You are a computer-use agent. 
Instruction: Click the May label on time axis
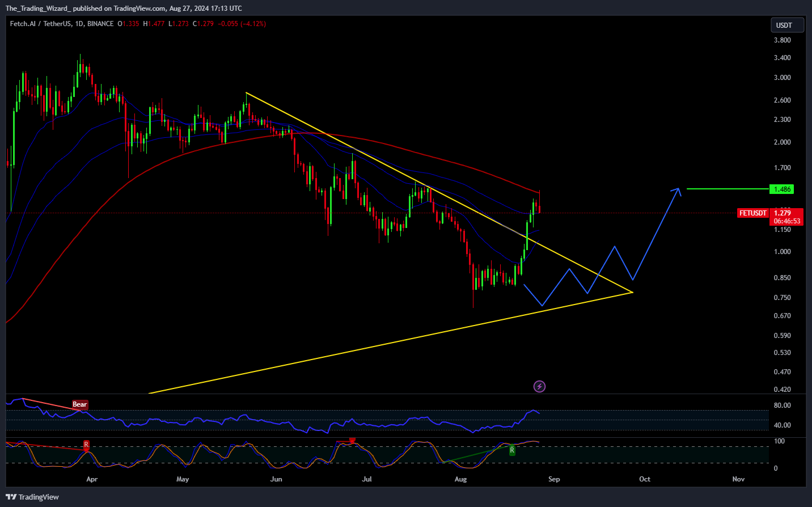click(x=183, y=479)
